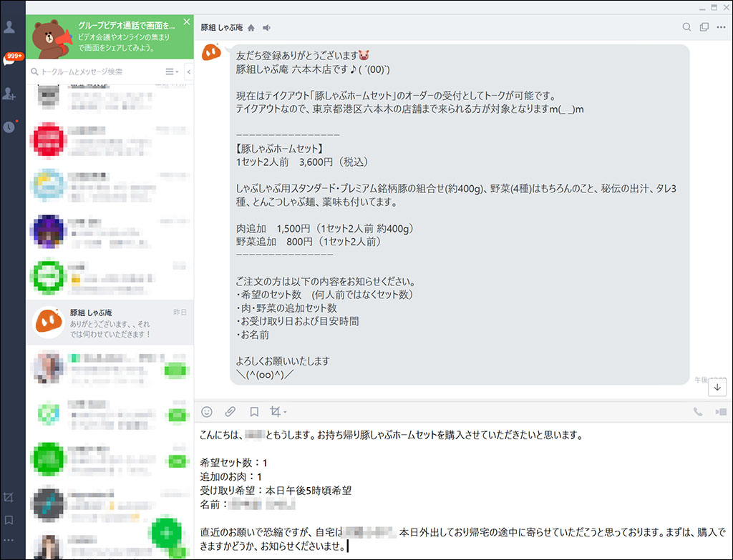
Task: Open screen capture dropdown in toolbar
Action: [x=278, y=411]
